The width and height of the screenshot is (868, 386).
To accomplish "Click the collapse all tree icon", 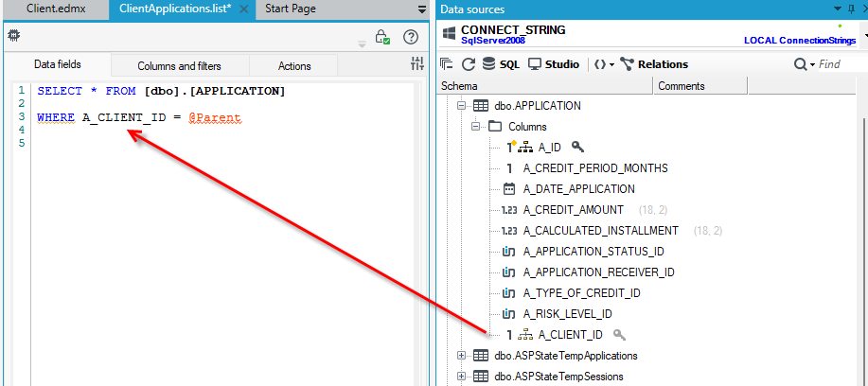I will click(x=446, y=64).
